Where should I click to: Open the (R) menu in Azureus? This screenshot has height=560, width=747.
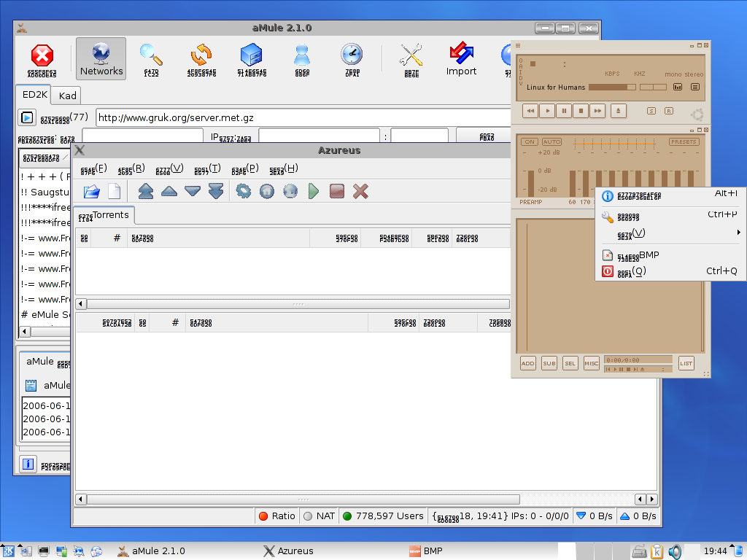tap(131, 168)
